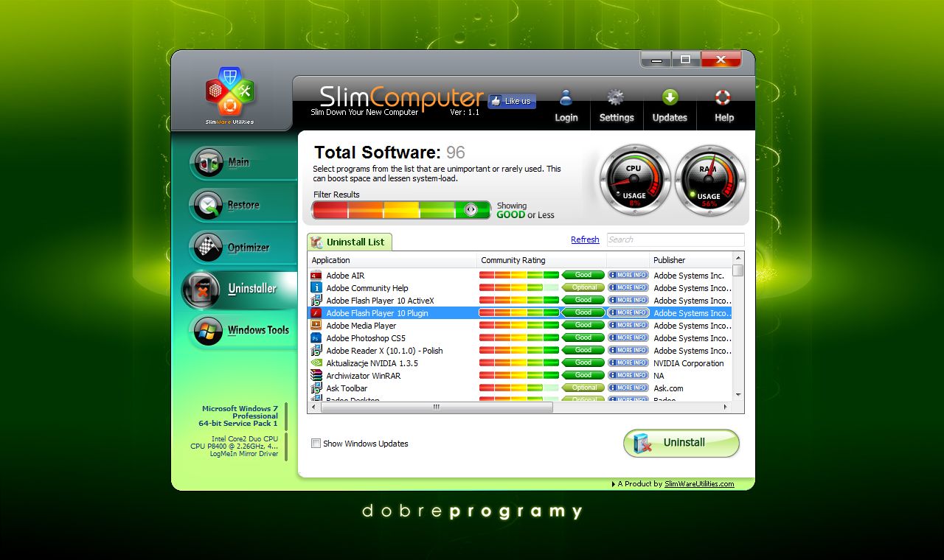
Task: Click the list scroll down arrow
Action: [738, 396]
